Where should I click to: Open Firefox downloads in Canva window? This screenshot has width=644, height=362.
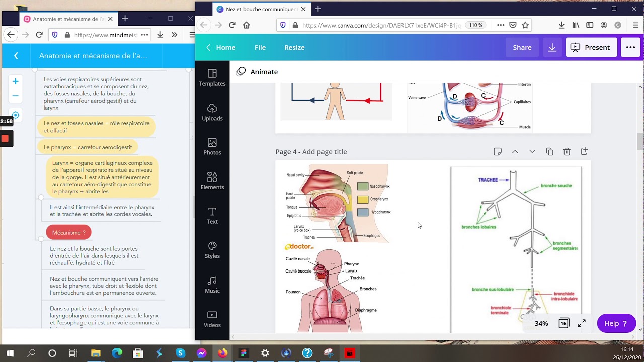coord(561,25)
